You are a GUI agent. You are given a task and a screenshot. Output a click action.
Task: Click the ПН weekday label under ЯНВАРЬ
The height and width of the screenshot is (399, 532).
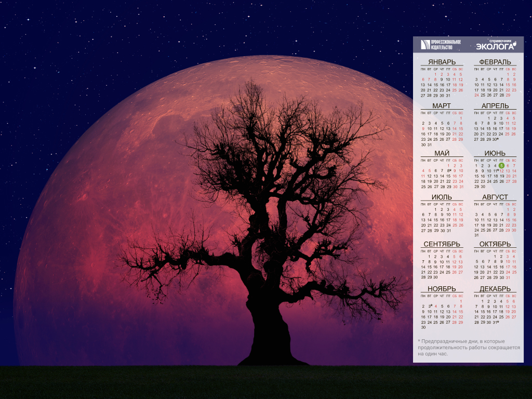tap(423, 69)
